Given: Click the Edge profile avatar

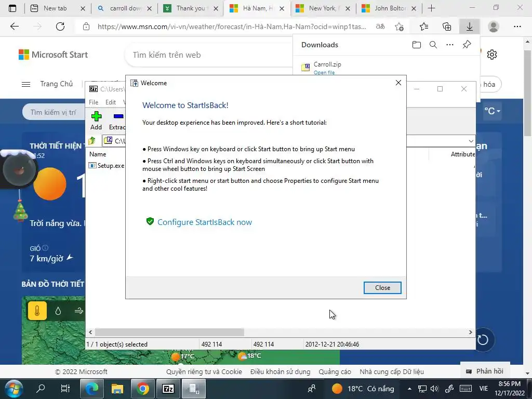Looking at the screenshot, I should pos(494,26).
